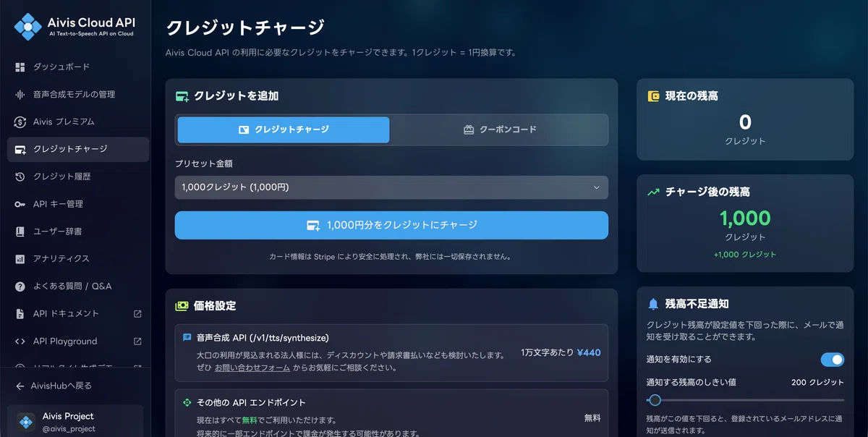
Task: Select the ユーザー辞書 book icon
Action: click(x=20, y=232)
